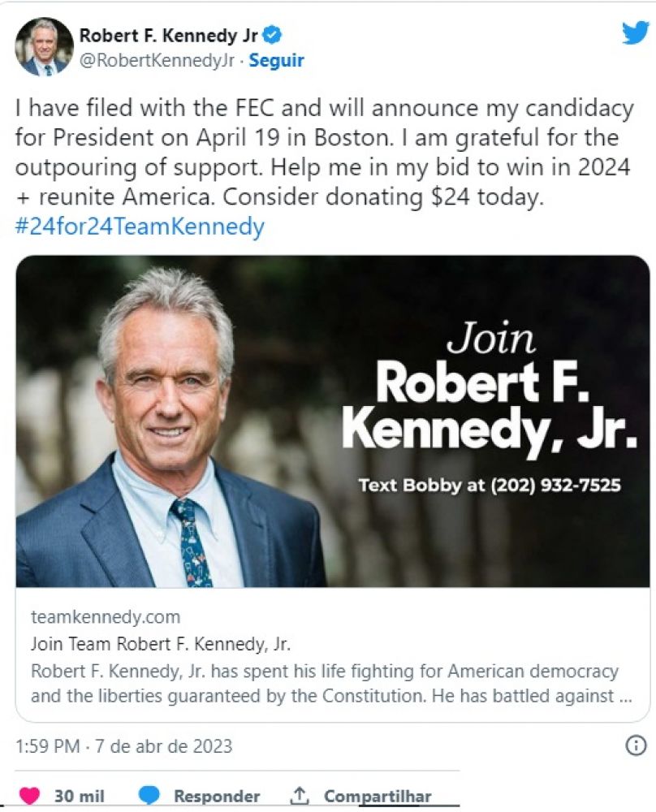Click the 30 mil likes count

pyautogui.click(x=80, y=796)
